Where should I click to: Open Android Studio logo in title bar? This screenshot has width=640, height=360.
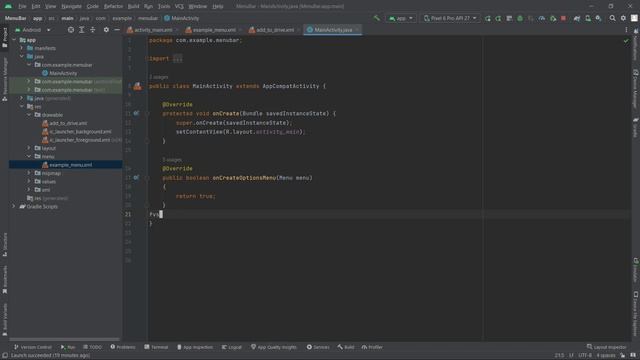[8, 6]
